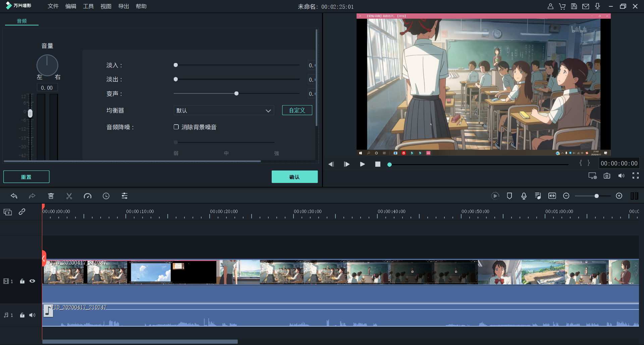Take a snapshot with the camera icon
The width and height of the screenshot is (644, 345).
coord(607,176)
